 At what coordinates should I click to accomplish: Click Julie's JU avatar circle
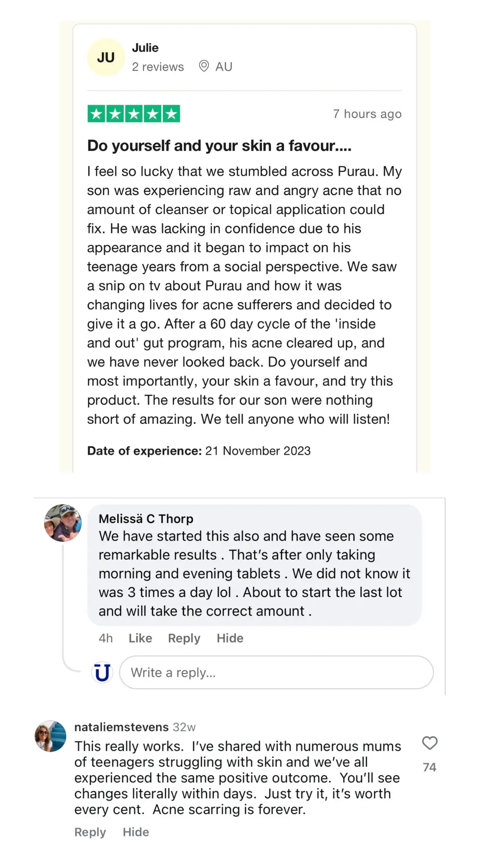106,57
